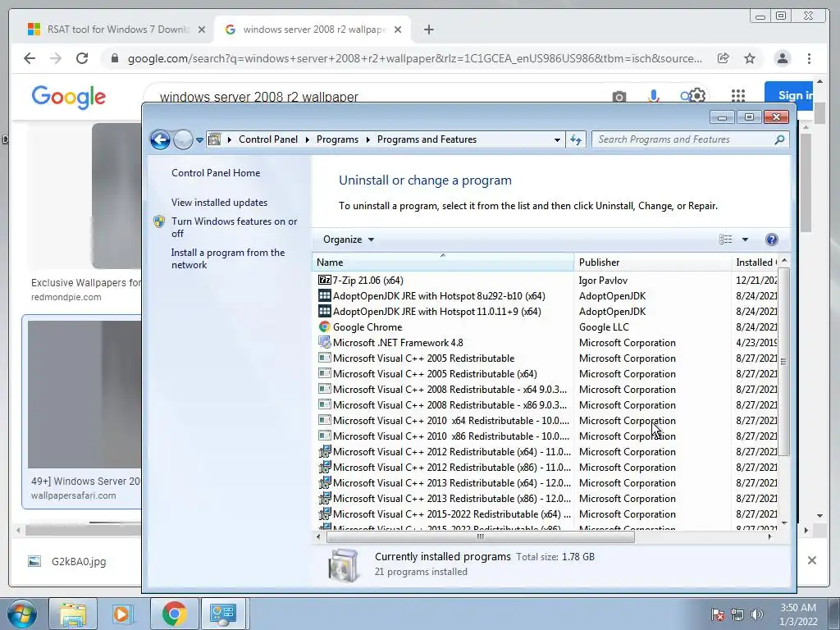Click the address bar refresh button
The image size is (840, 630).
pyautogui.click(x=576, y=139)
